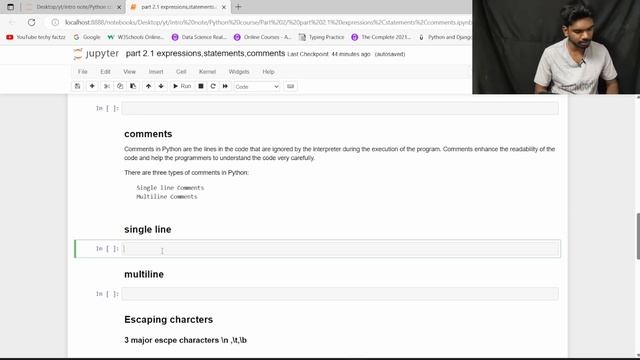Click 'Multiline Comments' code text
The width and height of the screenshot is (640, 360).
167,197
